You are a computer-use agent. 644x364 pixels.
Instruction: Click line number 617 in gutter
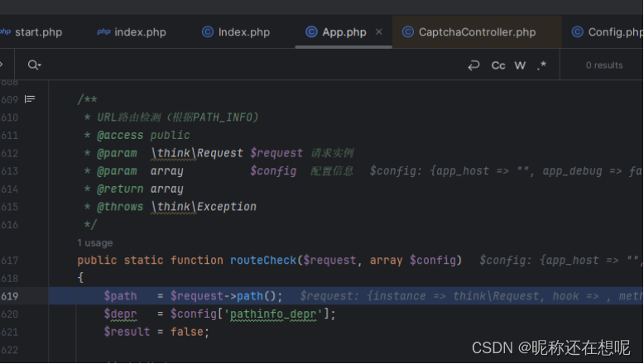9,260
